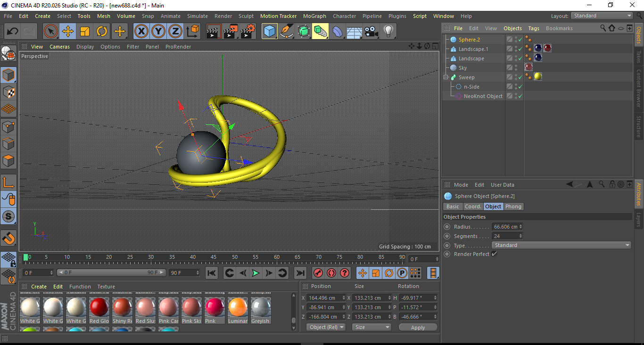
Task: Switch to the Phong tab
Action: click(x=513, y=206)
